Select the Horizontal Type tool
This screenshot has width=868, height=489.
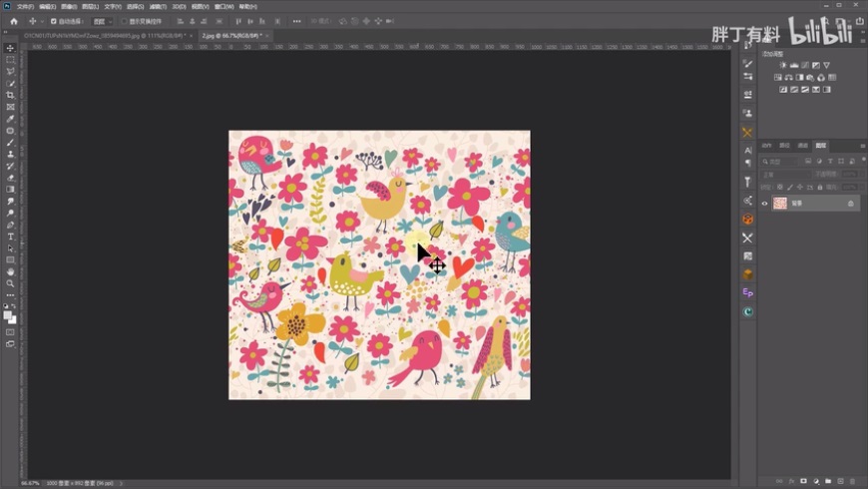10,237
